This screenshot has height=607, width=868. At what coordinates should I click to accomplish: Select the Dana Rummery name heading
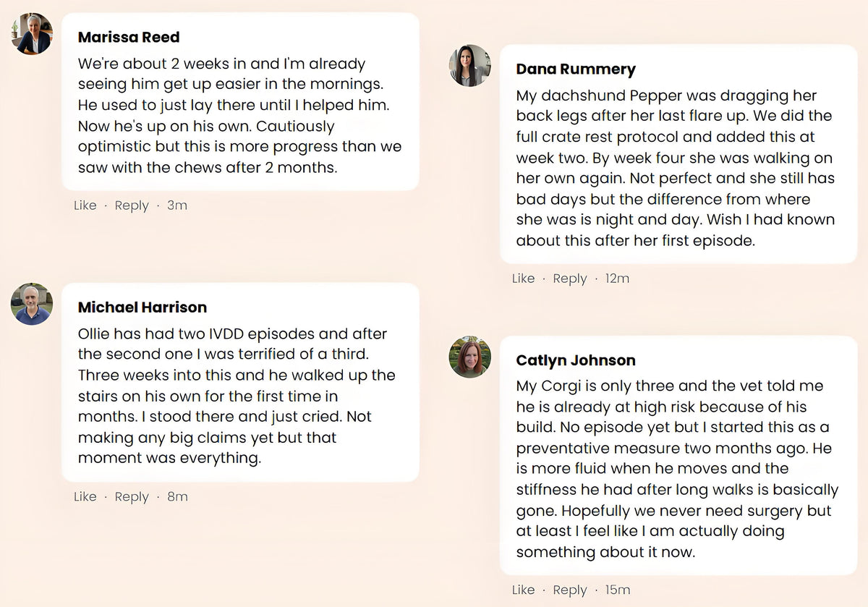(576, 69)
